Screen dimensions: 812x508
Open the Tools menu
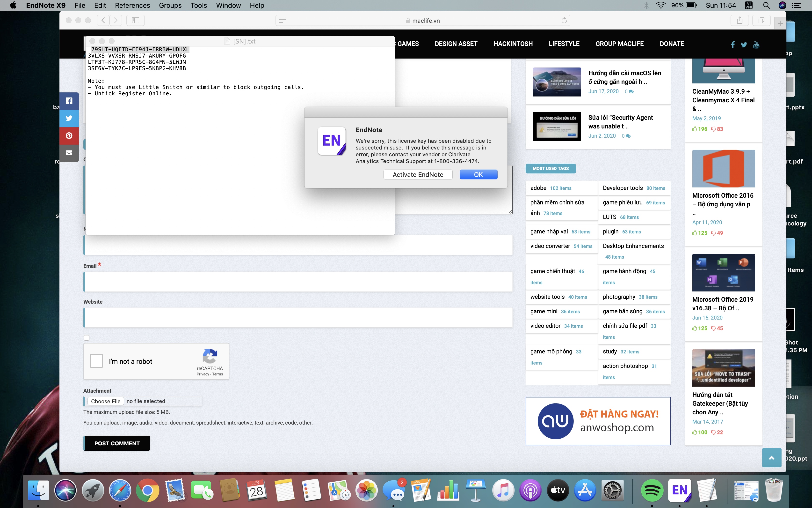199,5
